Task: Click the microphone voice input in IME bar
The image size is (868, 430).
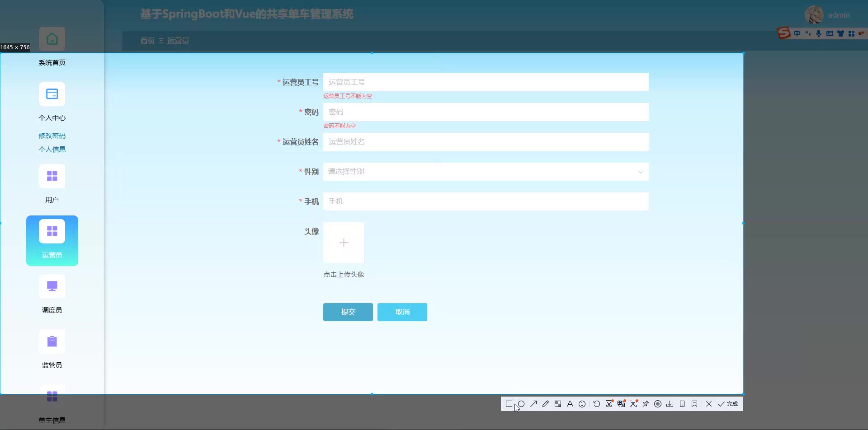Action: [819, 33]
